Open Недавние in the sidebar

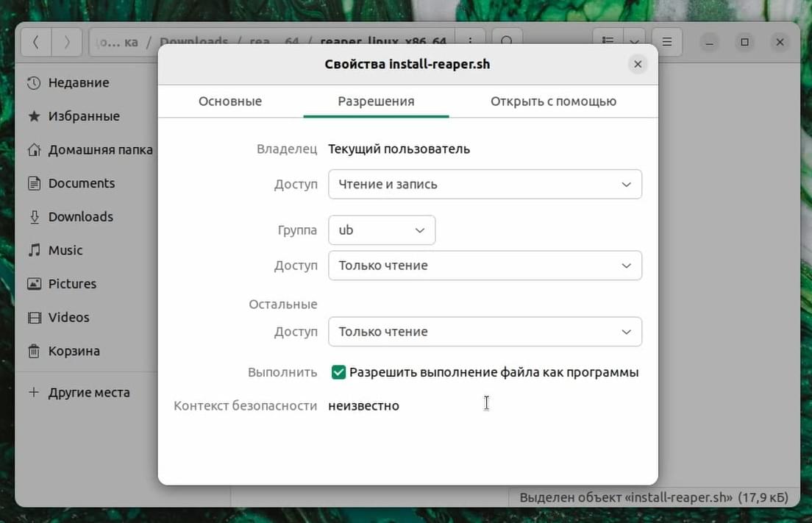click(79, 83)
